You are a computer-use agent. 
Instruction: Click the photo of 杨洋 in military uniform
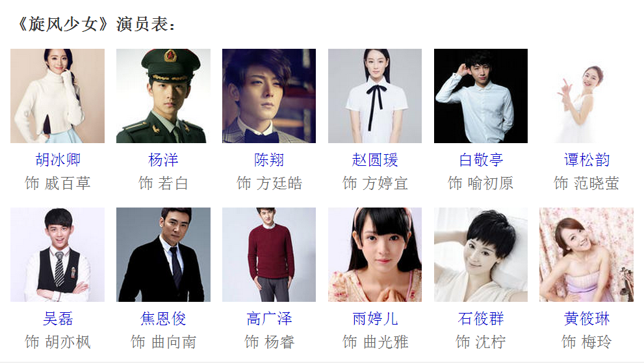point(164,96)
